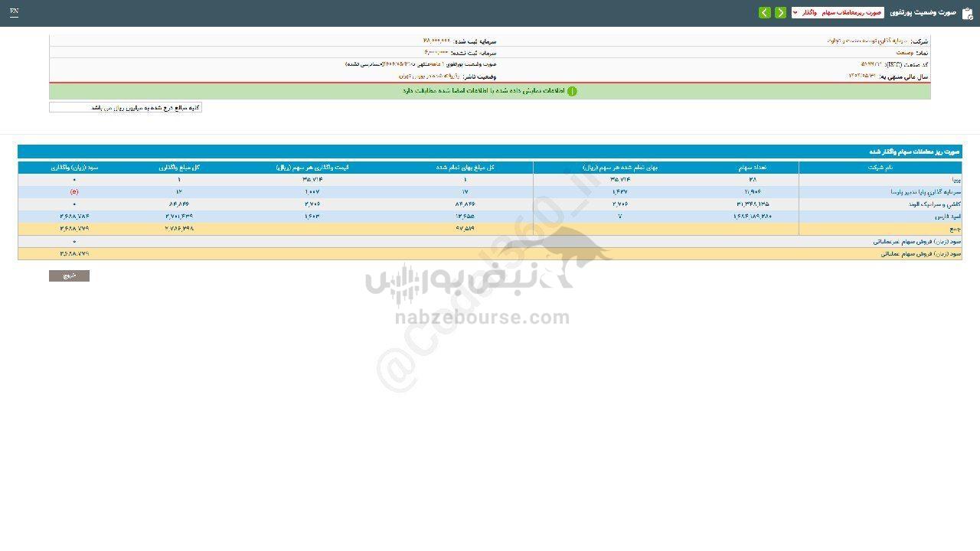
Task: Select the پدیا row in the table
Action: [490, 179]
